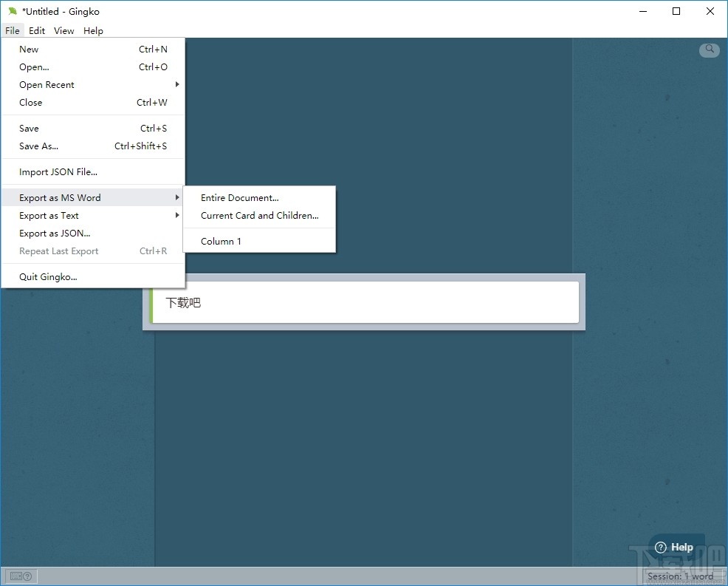The width and height of the screenshot is (728, 586).
Task: Select Save menu item
Action: [93, 129]
